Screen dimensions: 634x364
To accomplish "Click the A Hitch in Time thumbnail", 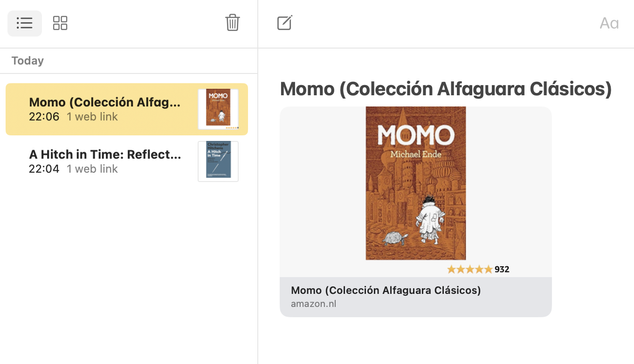I will [x=218, y=161].
